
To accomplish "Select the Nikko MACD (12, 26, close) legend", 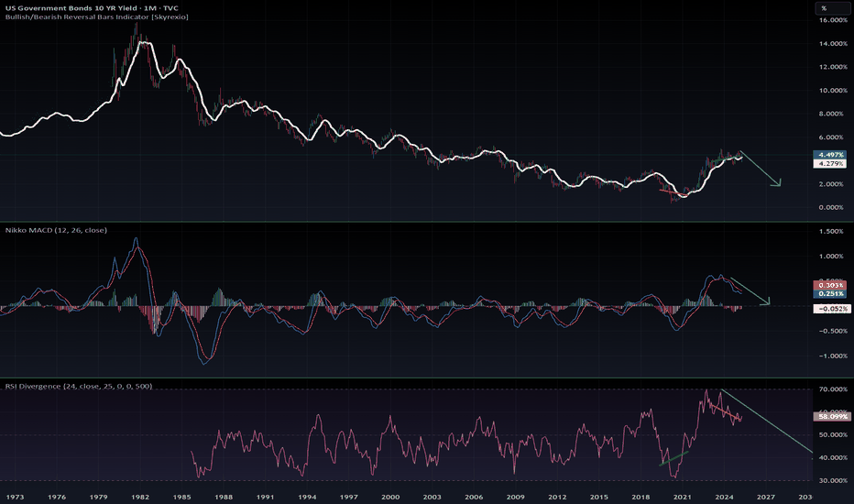I will click(x=56, y=230).
